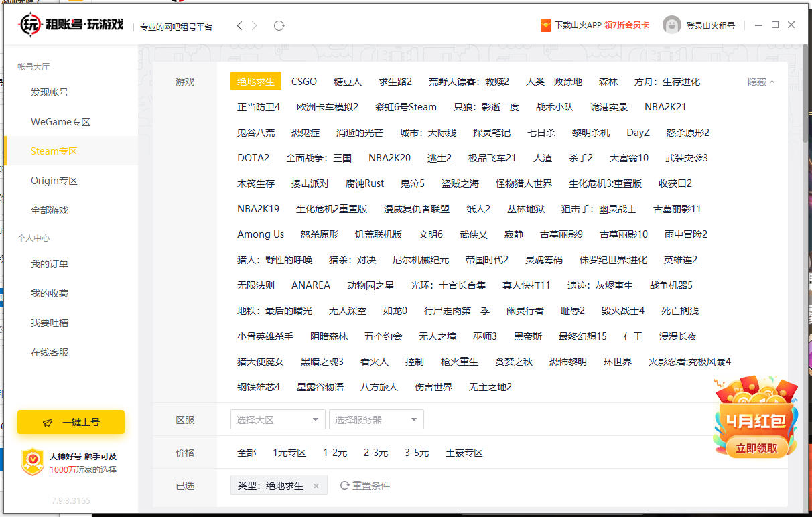Filter by game 求生路2
Image resolution: width=812 pixels, height=517 pixels.
coord(395,82)
